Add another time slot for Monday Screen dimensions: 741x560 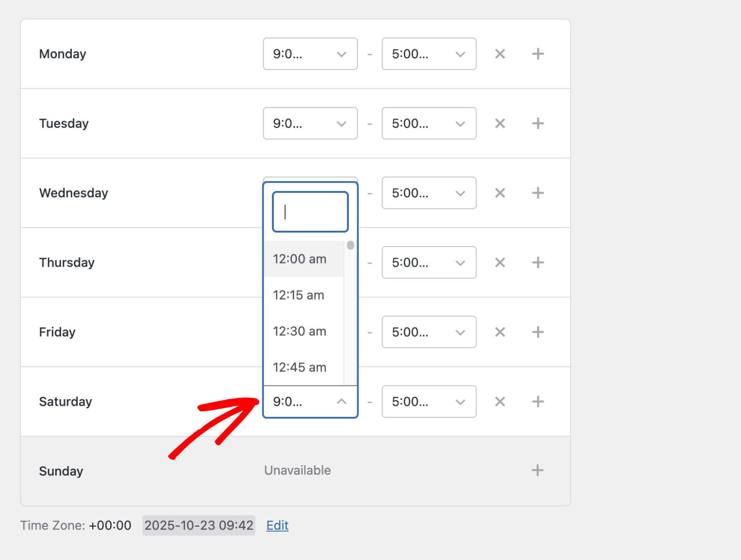pyautogui.click(x=538, y=54)
